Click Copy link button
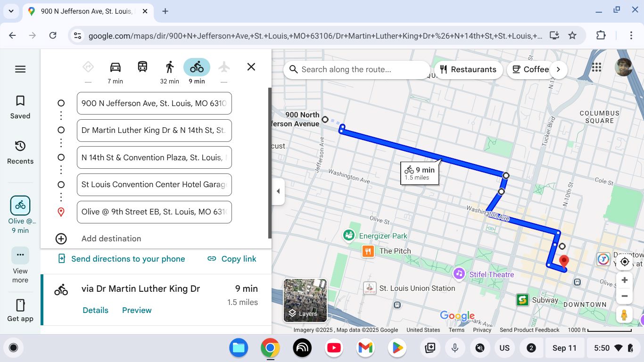The image size is (644, 362). click(x=232, y=259)
